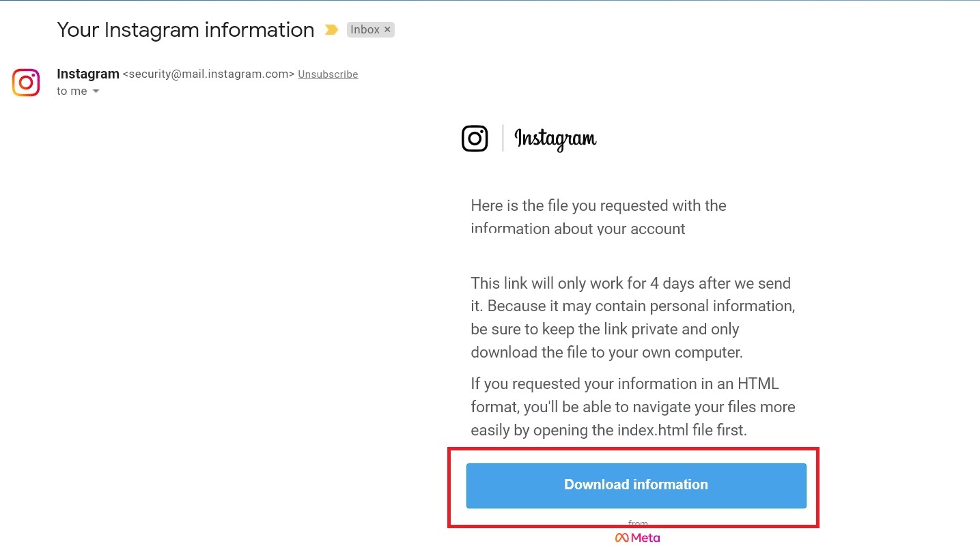The width and height of the screenshot is (980, 548).
Task: Click the Instagram camera logo in email body
Action: click(475, 139)
